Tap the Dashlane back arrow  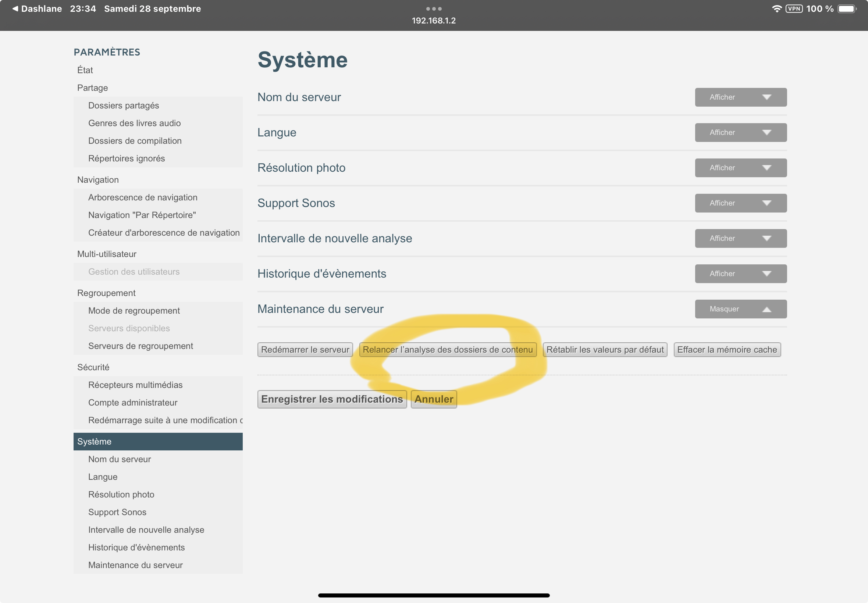point(15,9)
